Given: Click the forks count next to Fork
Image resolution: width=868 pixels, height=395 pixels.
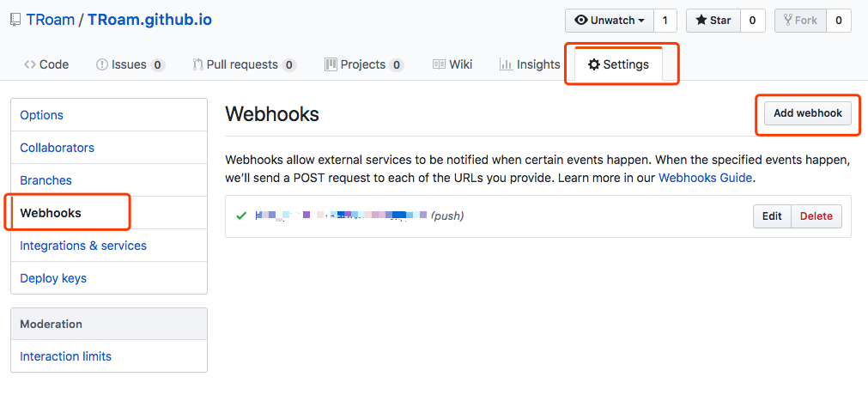Looking at the screenshot, I should pos(839,21).
